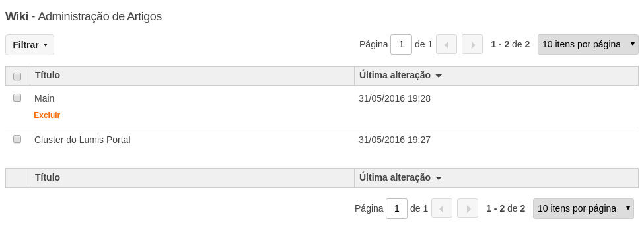
Task: Click sort arrow beside top Última alteração
Action: point(438,76)
